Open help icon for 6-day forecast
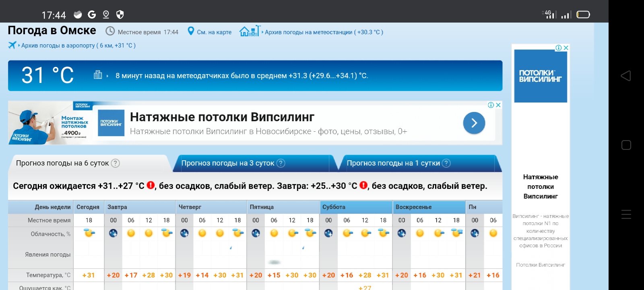Screen dimensions: 644x290 pos(115,163)
